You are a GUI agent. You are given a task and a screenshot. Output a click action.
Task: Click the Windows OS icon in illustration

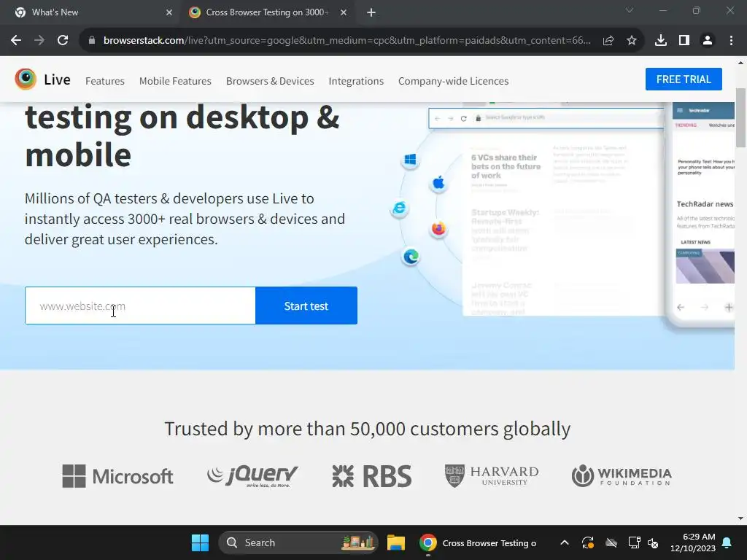tap(410, 160)
